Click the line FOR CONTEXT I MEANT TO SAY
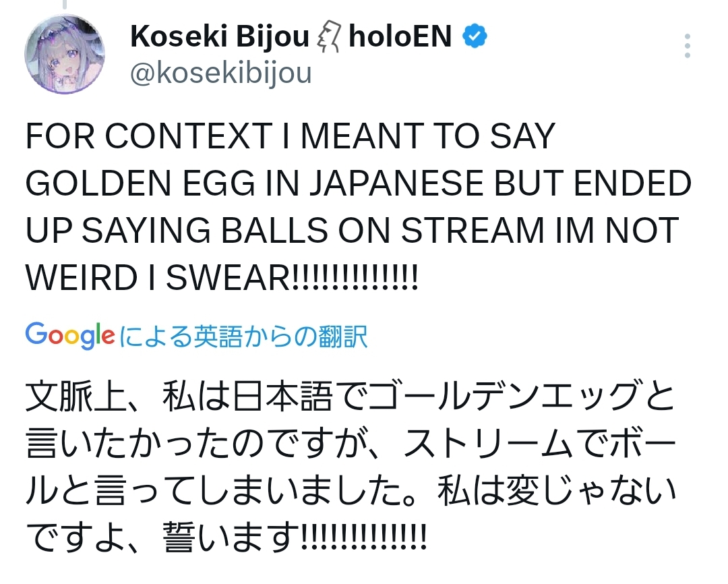 291,136
